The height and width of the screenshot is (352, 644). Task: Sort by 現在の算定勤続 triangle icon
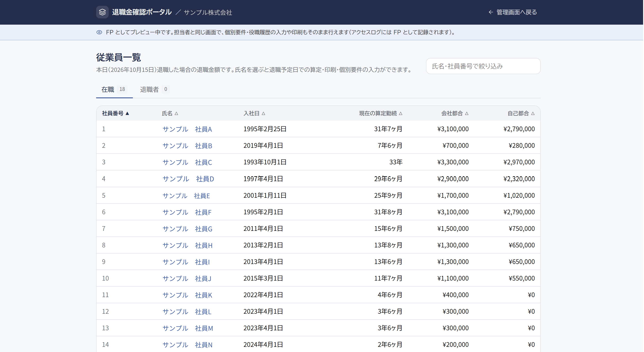400,114
